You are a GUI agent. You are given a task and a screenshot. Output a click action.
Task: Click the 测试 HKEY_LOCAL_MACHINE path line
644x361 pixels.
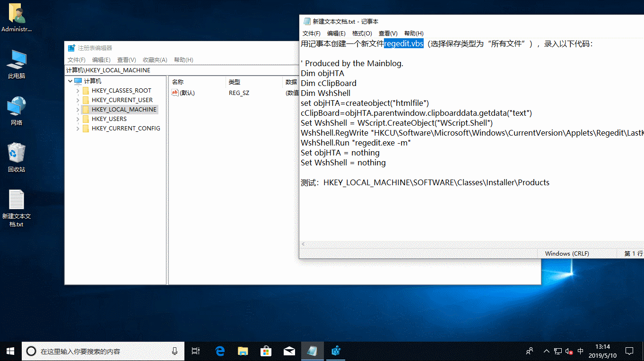(x=425, y=182)
